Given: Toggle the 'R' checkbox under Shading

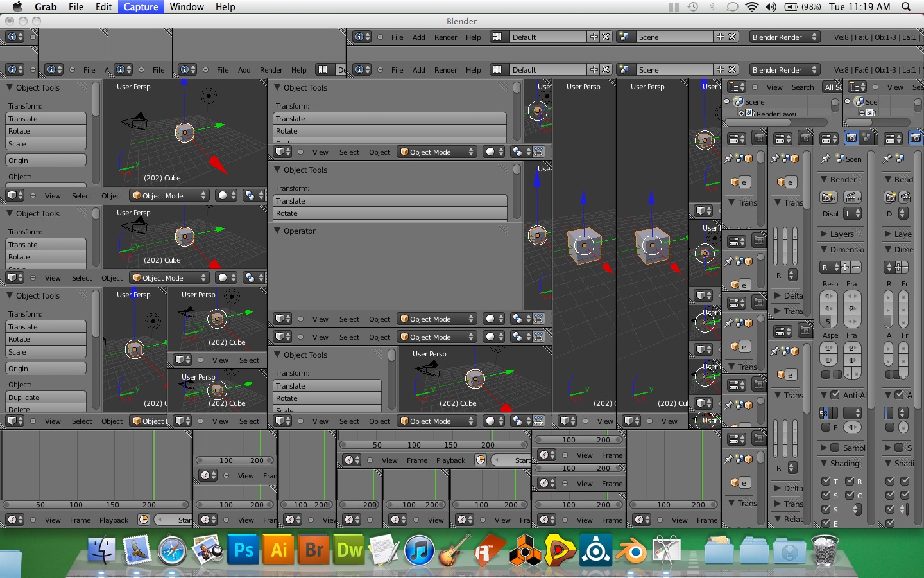Looking at the screenshot, I should tap(850, 481).
